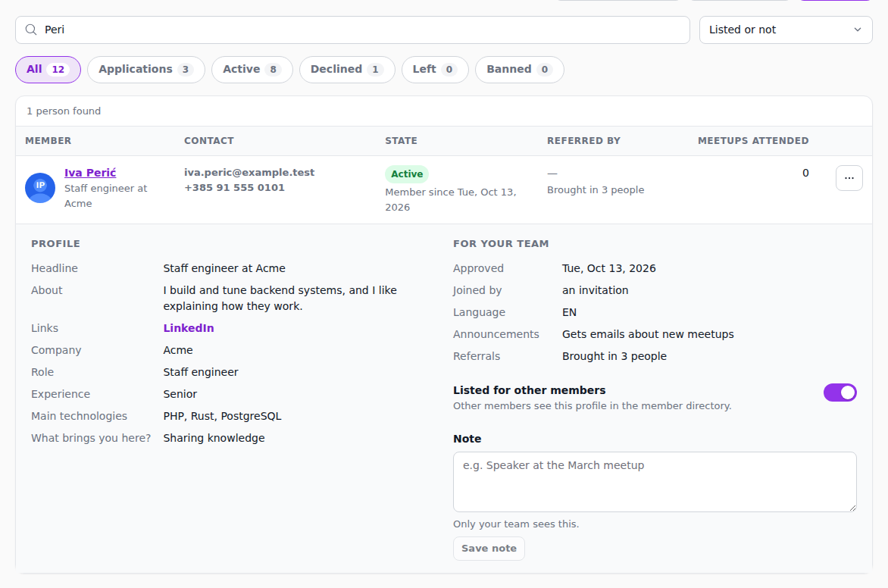Click the Active state badge
Viewport: 888px width, 588px height.
[407, 174]
